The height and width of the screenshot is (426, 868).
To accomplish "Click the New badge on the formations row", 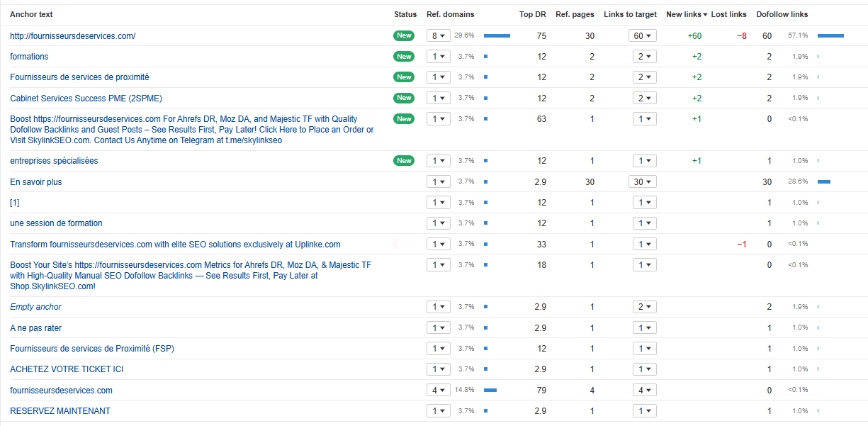I will (404, 57).
